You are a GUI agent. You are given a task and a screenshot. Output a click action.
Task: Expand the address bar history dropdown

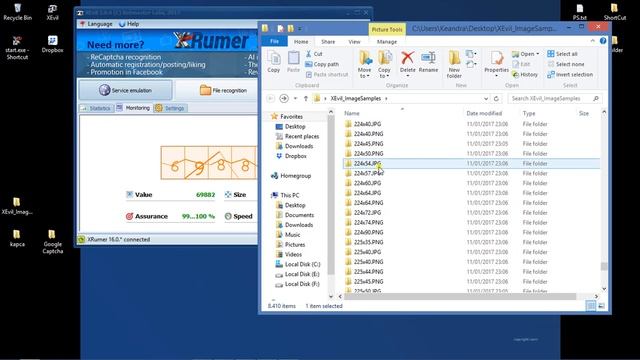click(486, 98)
